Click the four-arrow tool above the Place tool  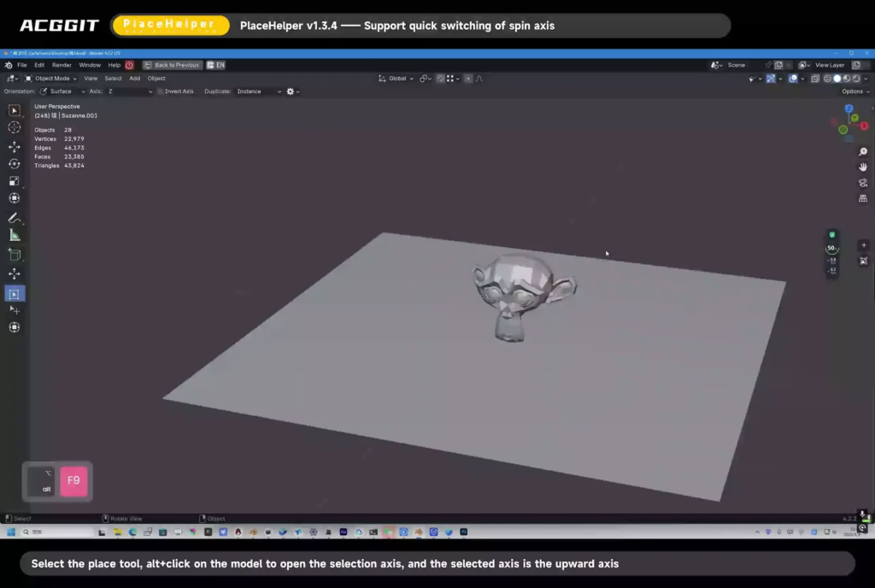coord(15,273)
